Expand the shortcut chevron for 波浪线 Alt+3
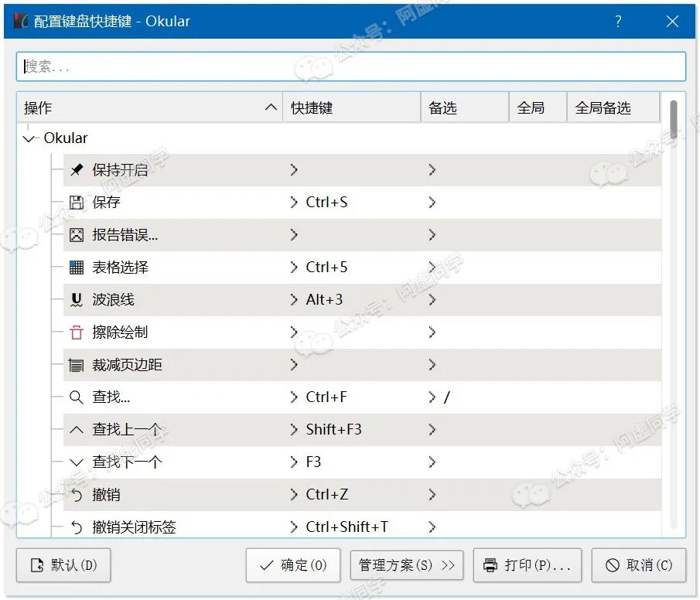This screenshot has height=600, width=700. point(293,299)
